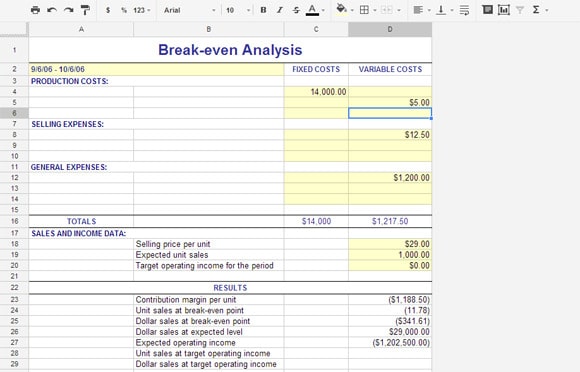Open the 123 number format dropdown

142,10
